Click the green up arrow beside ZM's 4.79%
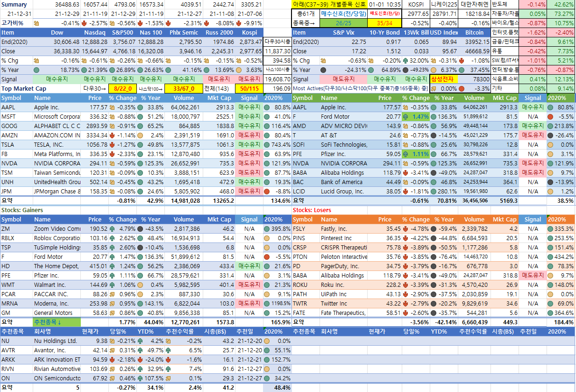Screen dimensions: 576x392 112,229
